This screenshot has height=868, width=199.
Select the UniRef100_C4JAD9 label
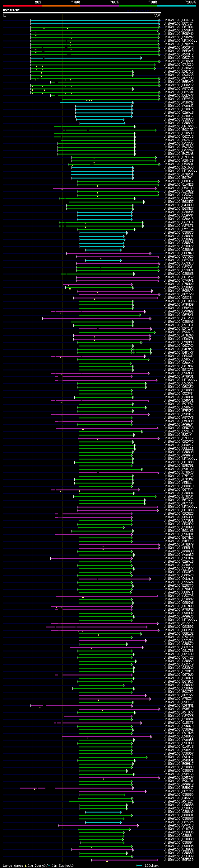pos(178,205)
